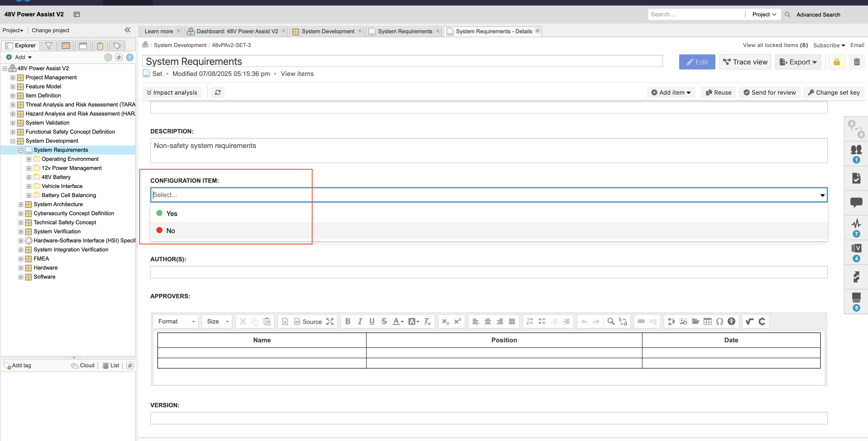
Task: Select No in Configuration Item list
Action: click(489, 231)
